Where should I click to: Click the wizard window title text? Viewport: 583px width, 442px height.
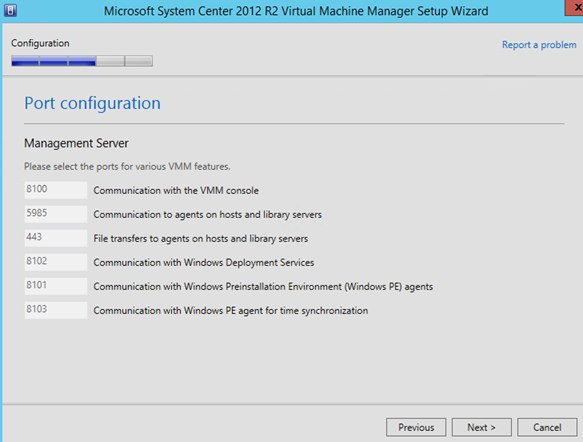pos(296,11)
